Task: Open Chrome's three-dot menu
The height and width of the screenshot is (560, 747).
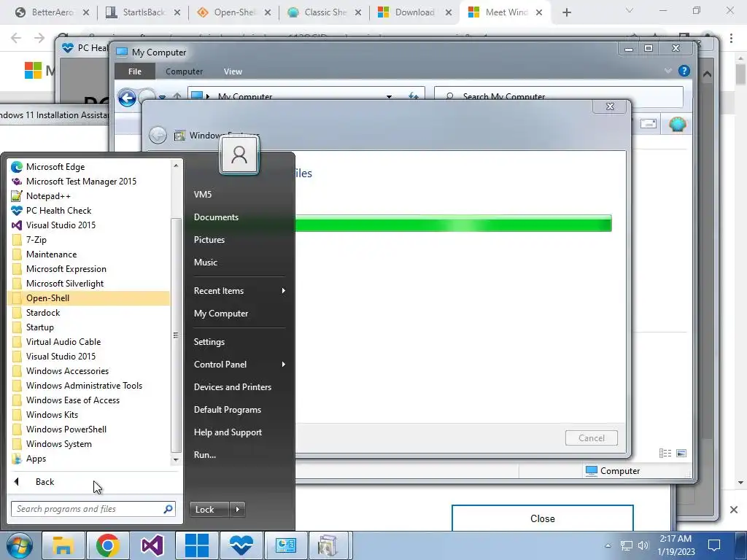Action: click(731, 38)
